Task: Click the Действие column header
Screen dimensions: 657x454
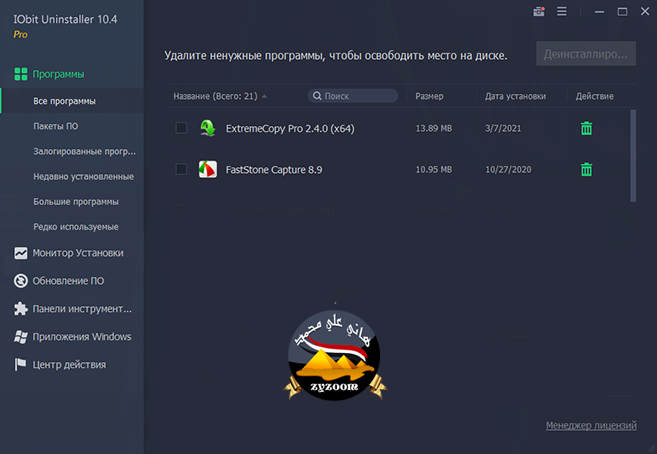Action: (594, 96)
